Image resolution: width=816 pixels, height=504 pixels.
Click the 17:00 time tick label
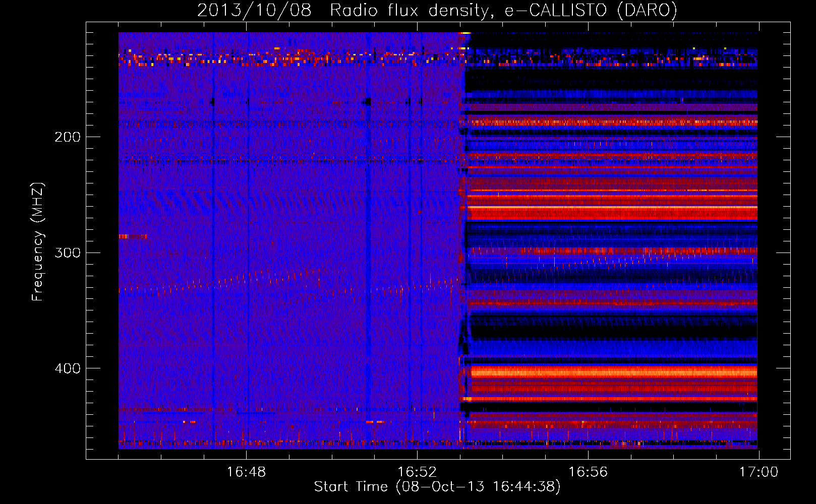pyautogui.click(x=759, y=472)
